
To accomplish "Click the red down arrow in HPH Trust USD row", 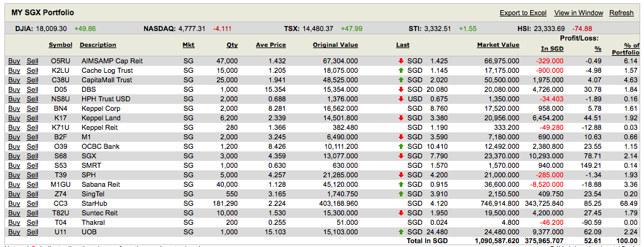I will click(401, 99).
